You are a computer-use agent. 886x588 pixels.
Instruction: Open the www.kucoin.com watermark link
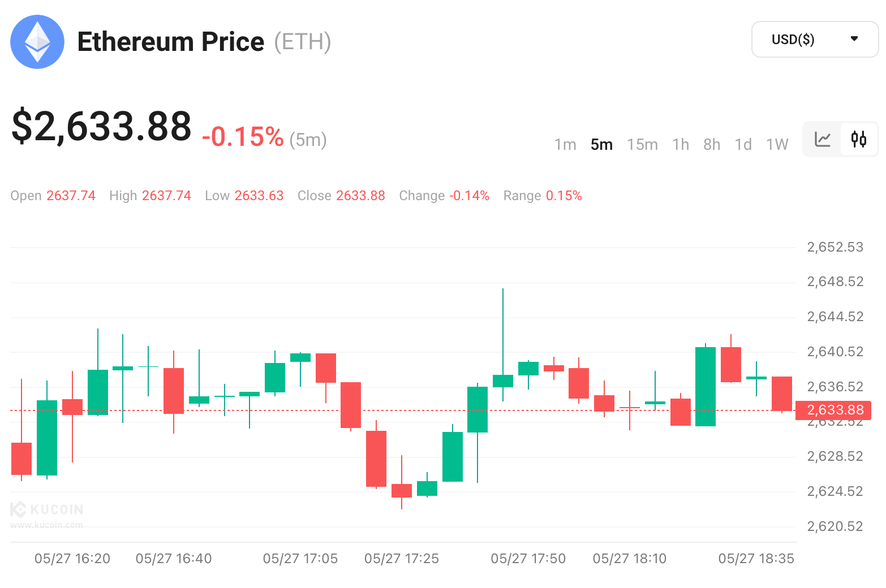[x=46, y=525]
